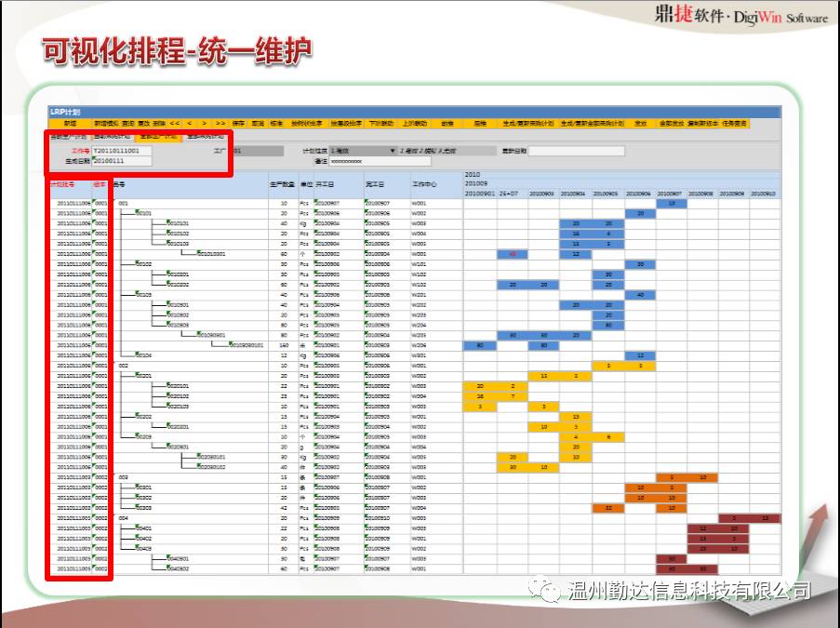Image resolution: width=840 pixels, height=628 pixels.
Task: Open the 计划性质 dropdown list
Action: click(x=392, y=150)
